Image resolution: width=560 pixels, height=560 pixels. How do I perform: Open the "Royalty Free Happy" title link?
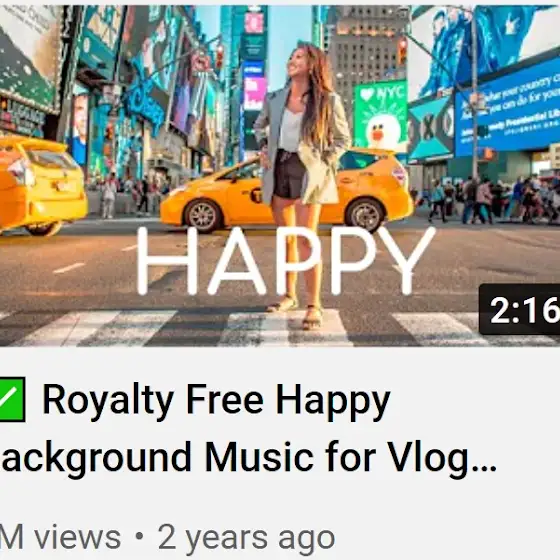[216, 400]
